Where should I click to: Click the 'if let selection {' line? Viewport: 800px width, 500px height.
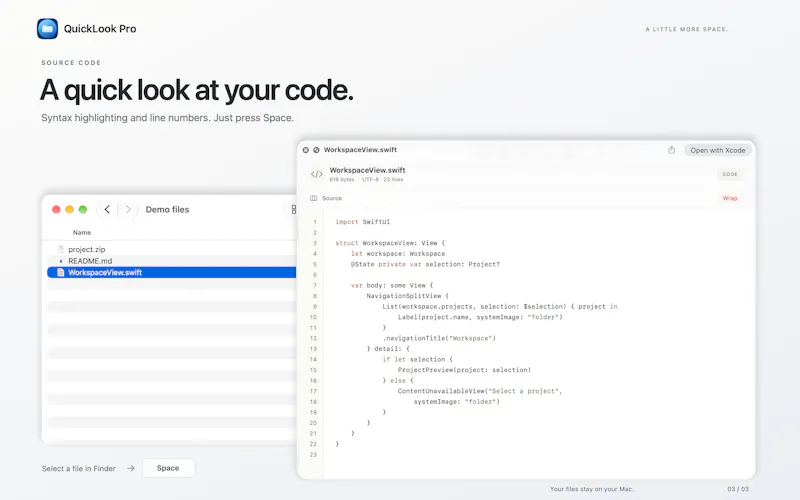pyautogui.click(x=417, y=360)
